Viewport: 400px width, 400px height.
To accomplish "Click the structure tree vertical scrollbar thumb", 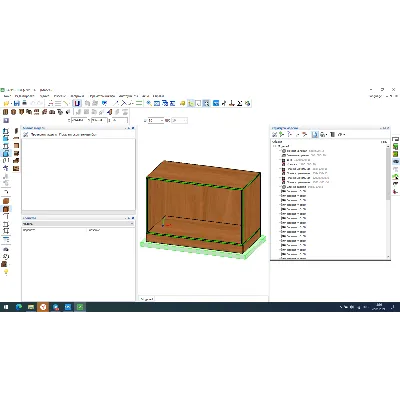I will click(388, 174).
